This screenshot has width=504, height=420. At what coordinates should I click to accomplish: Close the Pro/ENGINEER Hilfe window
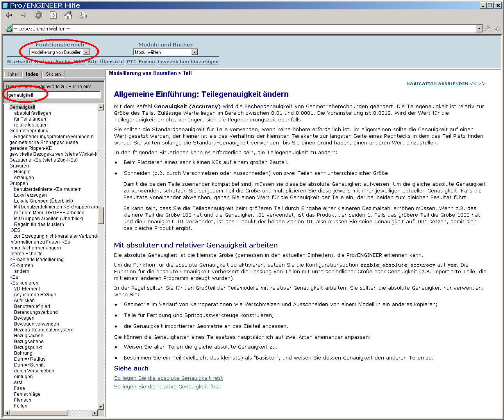pos(498,5)
